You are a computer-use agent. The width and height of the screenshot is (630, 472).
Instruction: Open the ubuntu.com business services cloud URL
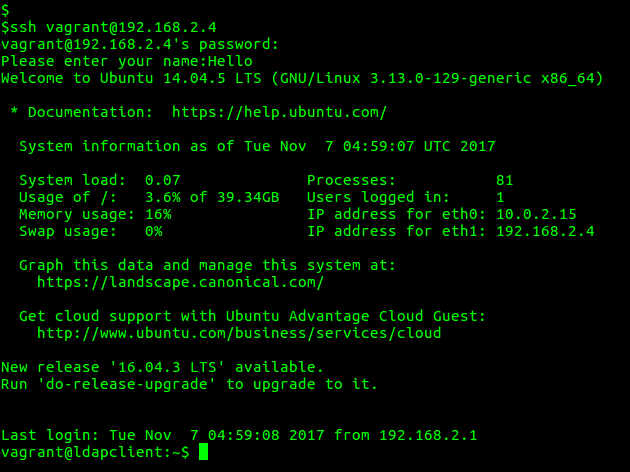239,333
